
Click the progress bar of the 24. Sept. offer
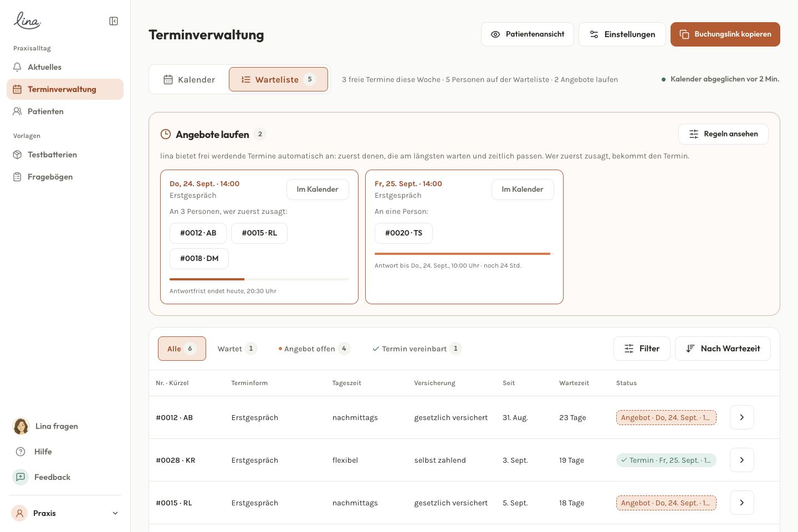pyautogui.click(x=259, y=279)
